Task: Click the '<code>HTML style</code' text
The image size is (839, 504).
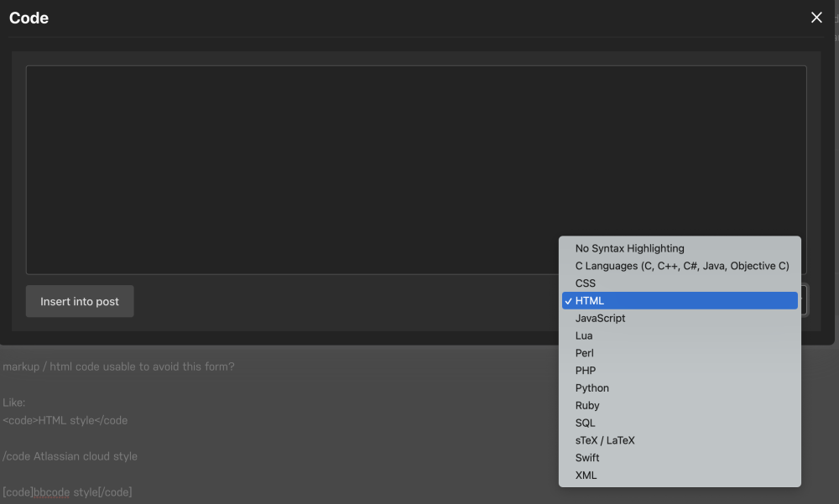Action: 65,420
